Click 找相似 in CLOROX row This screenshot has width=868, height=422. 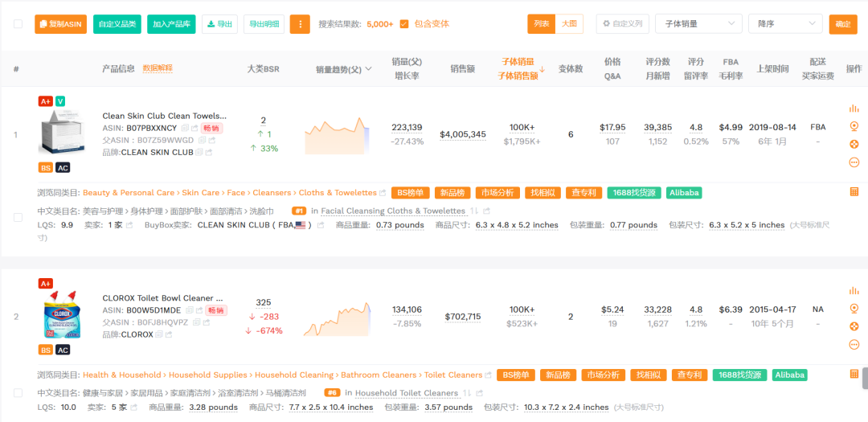(x=649, y=375)
